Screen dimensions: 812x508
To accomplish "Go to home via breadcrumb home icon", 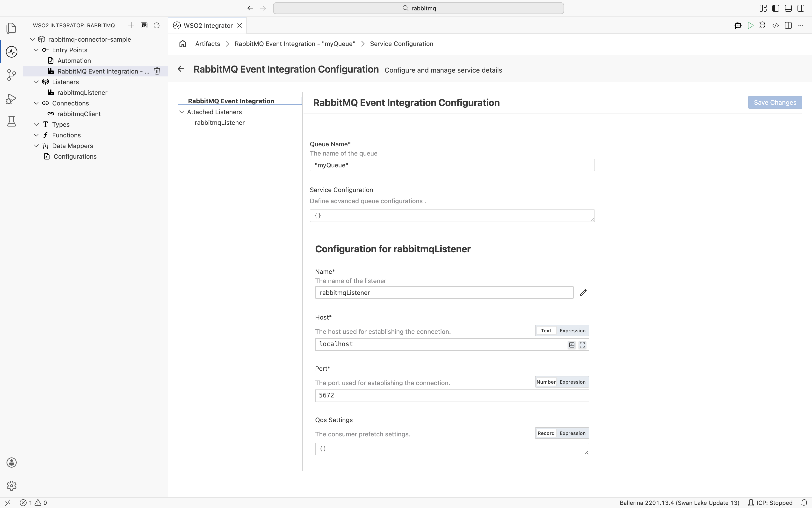I will click(x=182, y=44).
